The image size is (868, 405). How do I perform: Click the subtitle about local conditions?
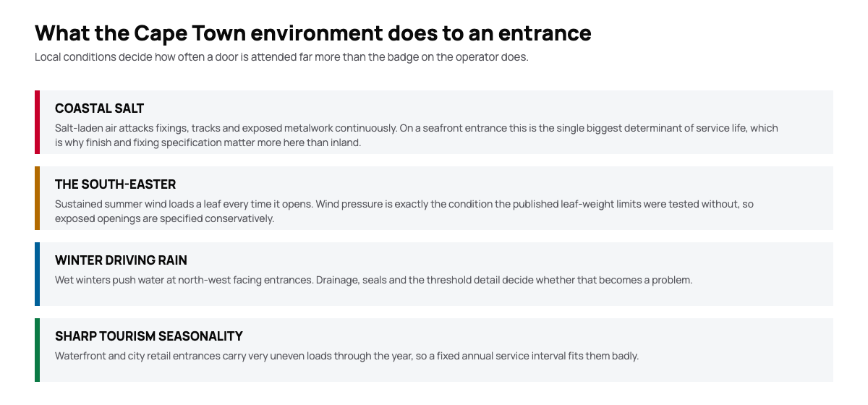(281, 57)
